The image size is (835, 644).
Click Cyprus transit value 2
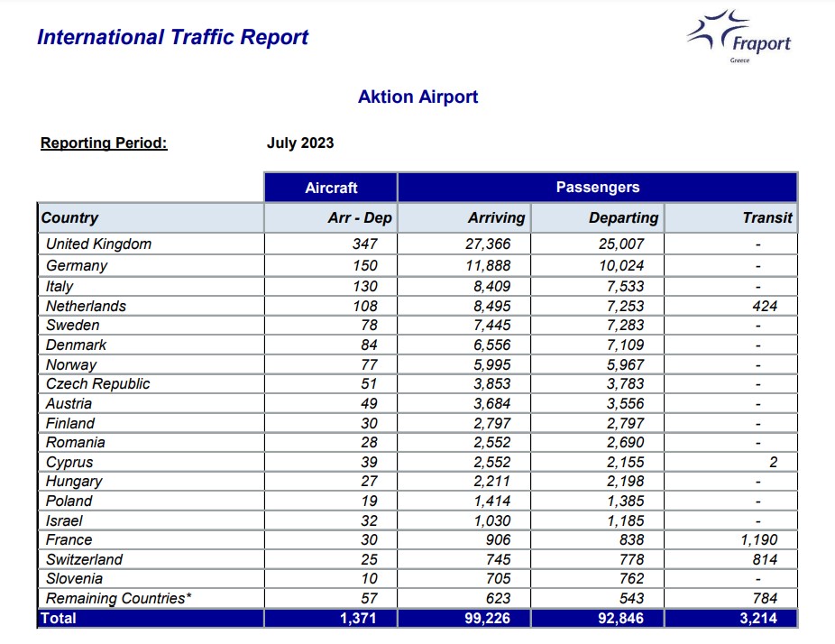[x=773, y=463]
